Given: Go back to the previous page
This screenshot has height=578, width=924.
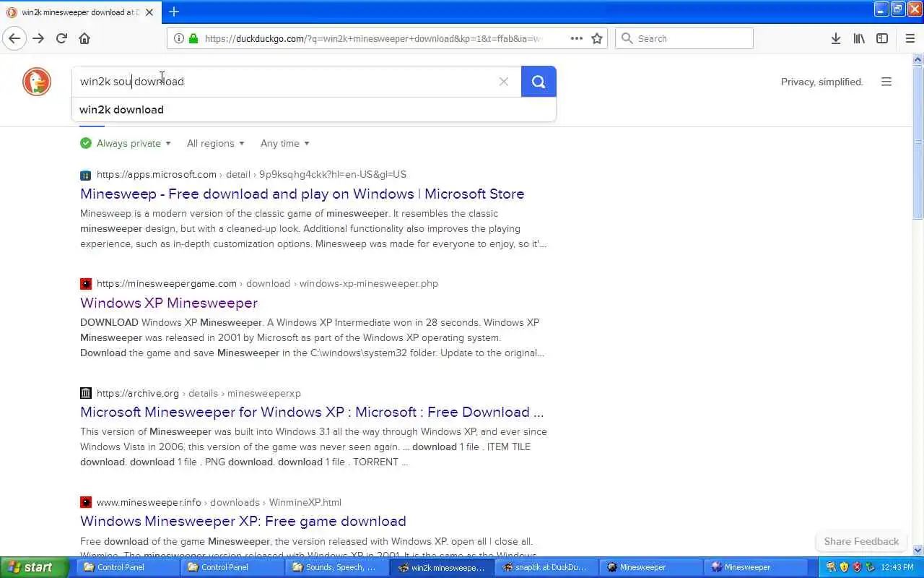Looking at the screenshot, I should pyautogui.click(x=14, y=38).
